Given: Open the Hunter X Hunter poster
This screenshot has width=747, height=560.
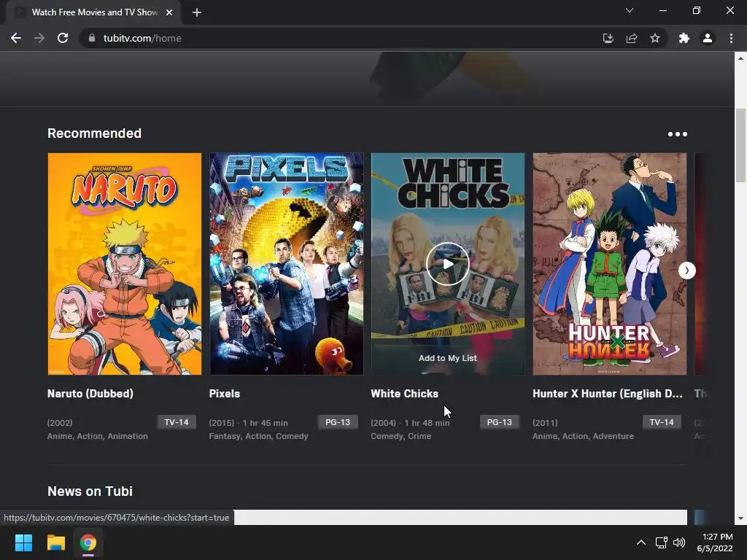Looking at the screenshot, I should click(609, 264).
